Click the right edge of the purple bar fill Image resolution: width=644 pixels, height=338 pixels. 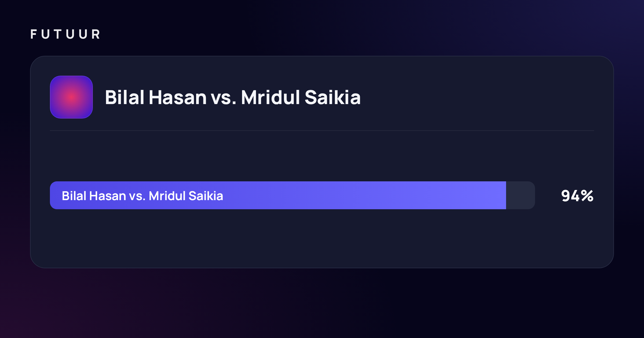click(x=505, y=195)
